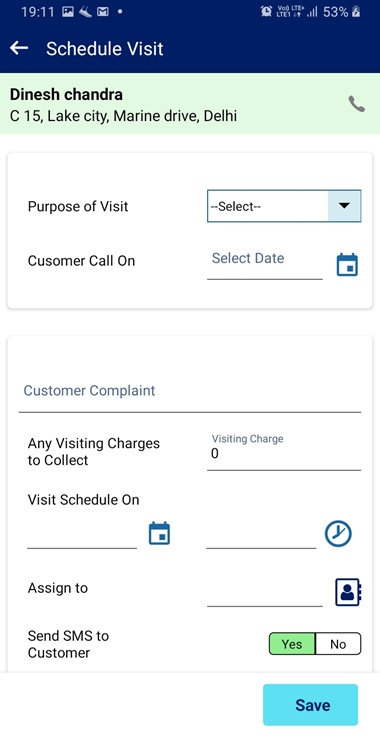380x736 pixels.
Task: Tap the Dinesh chandra customer banner
Action: point(190,104)
